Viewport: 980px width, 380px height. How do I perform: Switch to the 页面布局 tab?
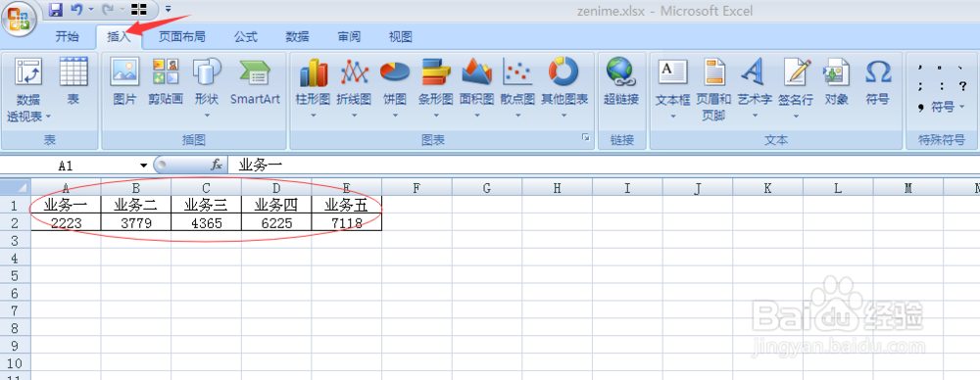(181, 37)
